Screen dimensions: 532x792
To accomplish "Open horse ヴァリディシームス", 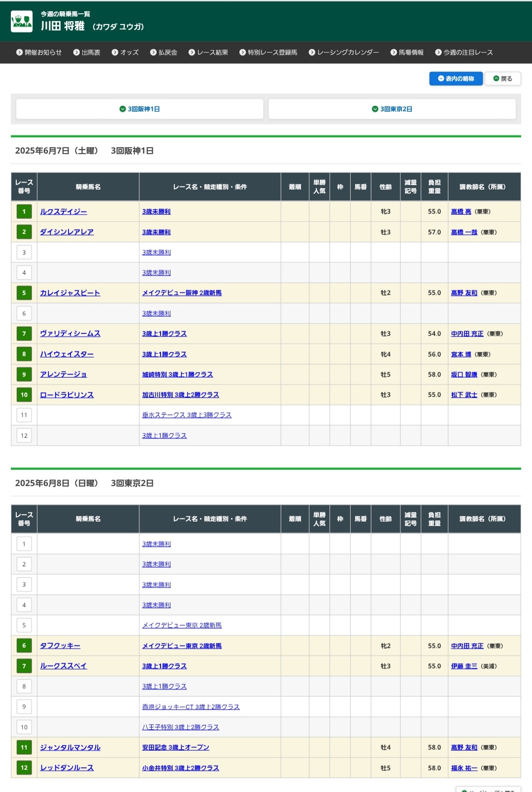I will pos(70,333).
